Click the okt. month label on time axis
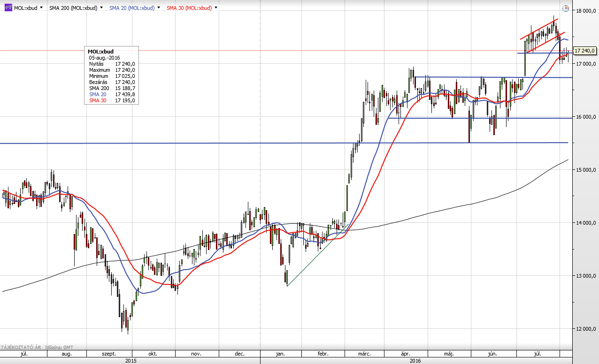The image size is (599, 364). [x=153, y=354]
